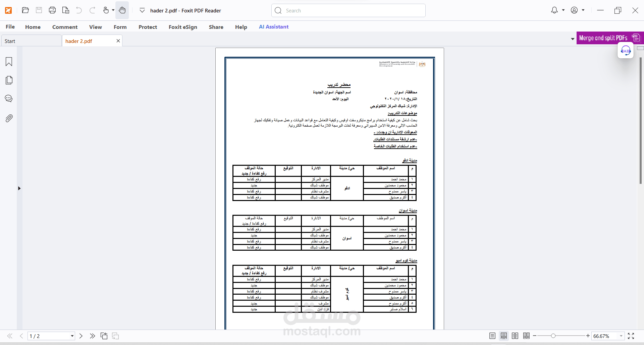Open a file with the folder icon
Viewport: 644px width, 345px height.
point(25,10)
